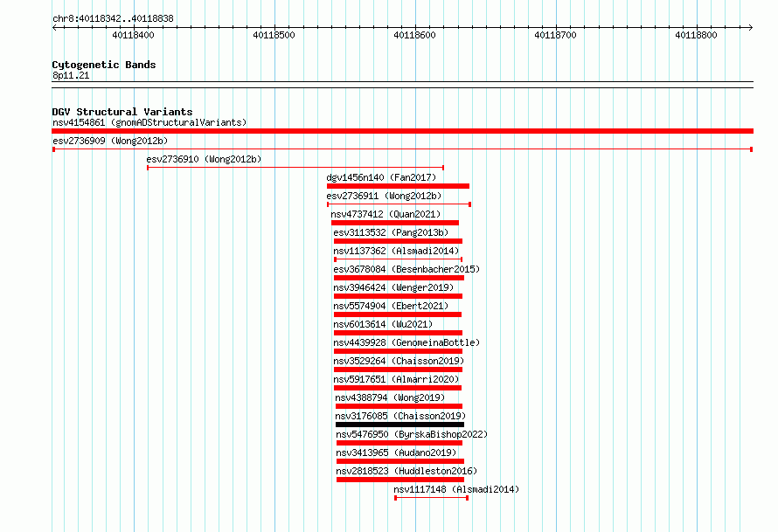Click esv3113532 (Pang2013b) label

click(x=391, y=232)
